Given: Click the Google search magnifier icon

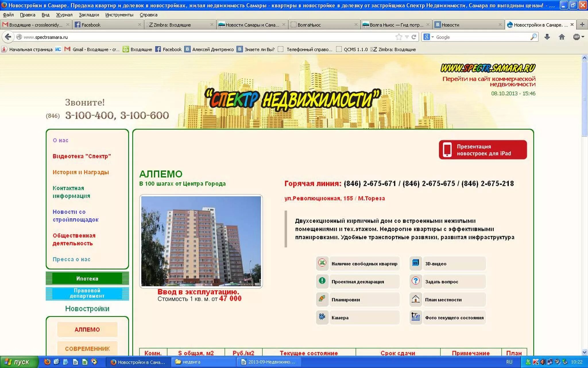Looking at the screenshot, I should 533,37.
